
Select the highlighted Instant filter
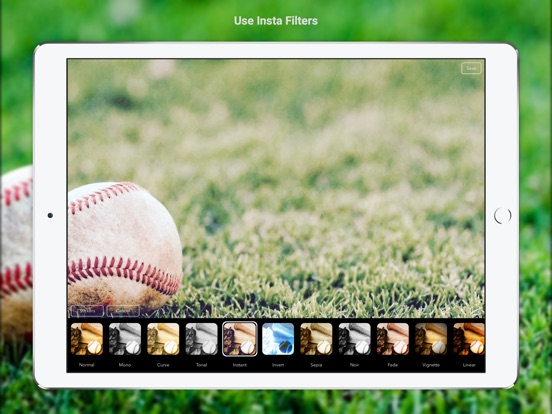coord(240,339)
